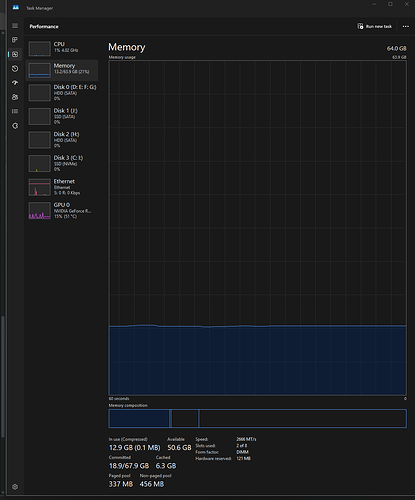Image resolution: width=415 pixels, height=500 pixels.
Task: Open the App history page icon
Action: point(15,69)
